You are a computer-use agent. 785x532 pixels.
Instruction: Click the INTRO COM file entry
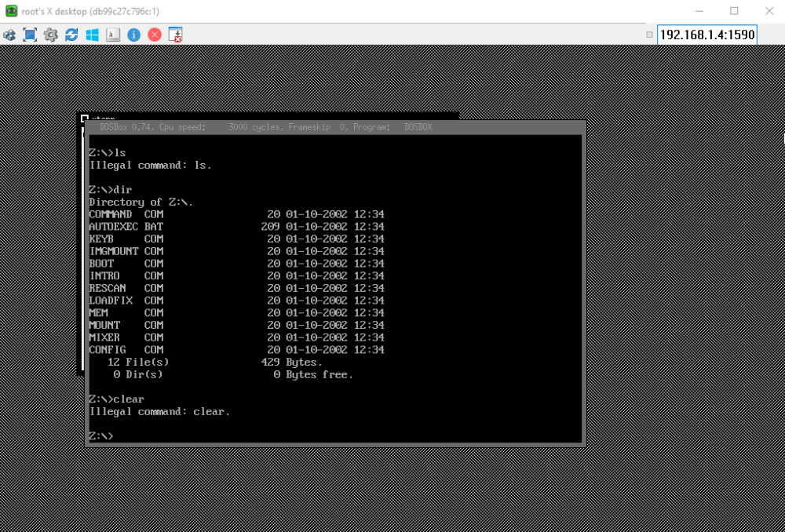point(237,275)
